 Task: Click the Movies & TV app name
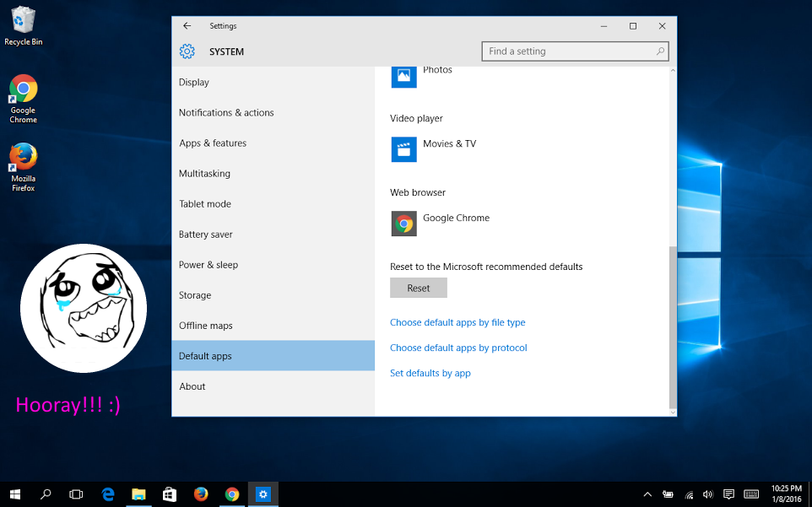click(x=450, y=143)
